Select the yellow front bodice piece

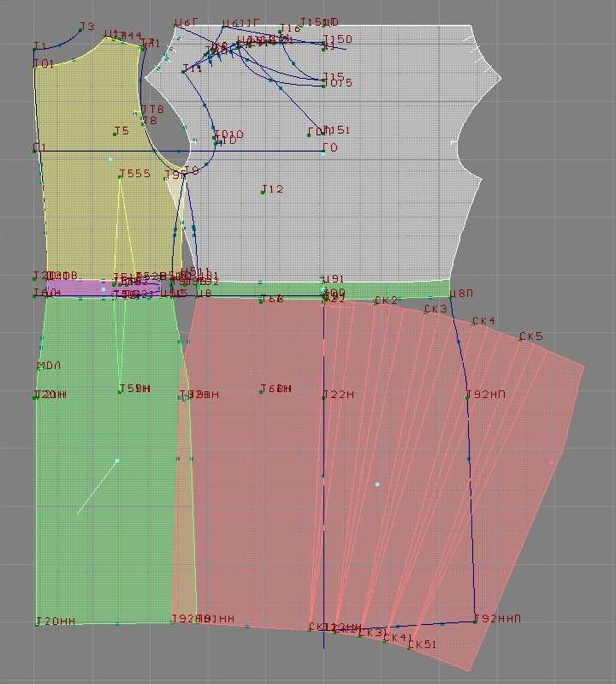[86, 214]
